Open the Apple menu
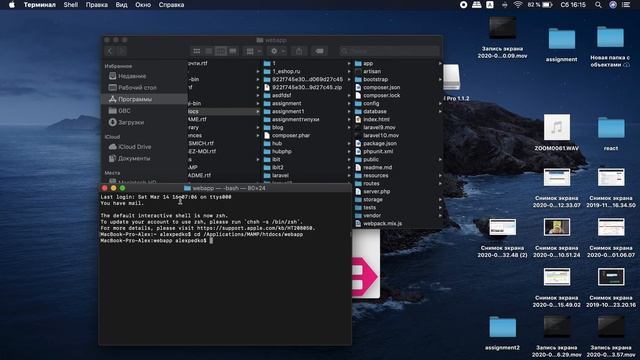The image size is (640, 360). pos(12,5)
